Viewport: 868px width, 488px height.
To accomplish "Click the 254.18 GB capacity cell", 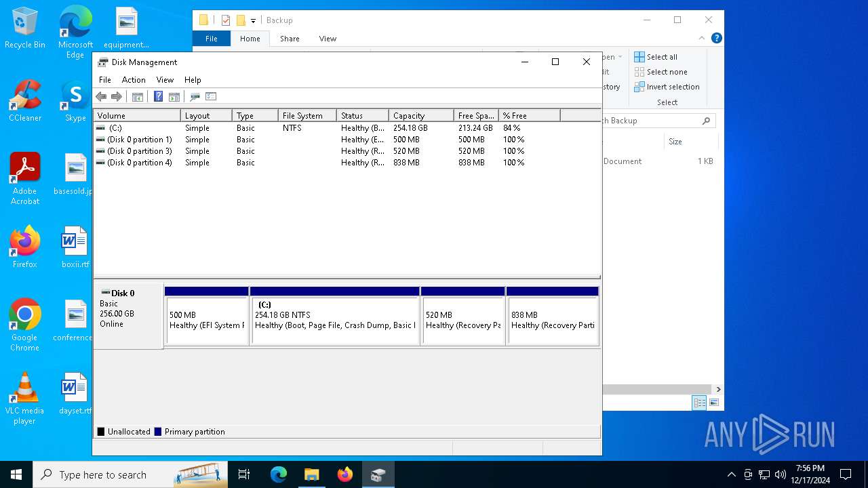I will tap(410, 127).
